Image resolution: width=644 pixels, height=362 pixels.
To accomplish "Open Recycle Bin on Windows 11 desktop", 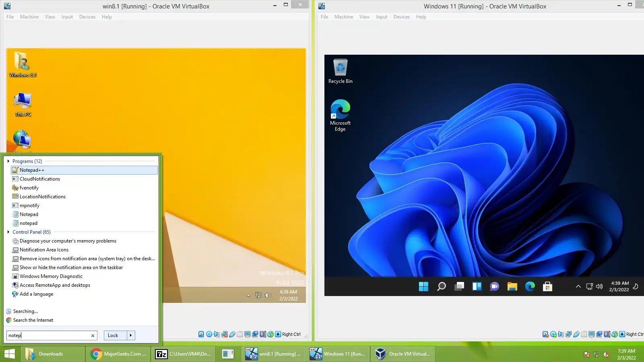I will click(x=340, y=71).
